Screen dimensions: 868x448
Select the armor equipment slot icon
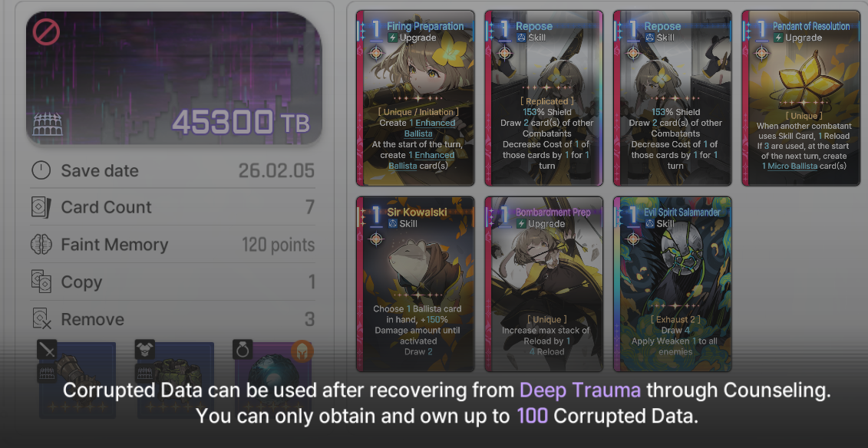tap(145, 350)
